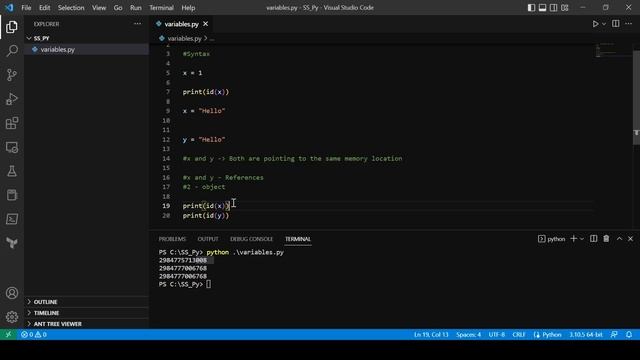Screen dimensions: 640x360
Task: Select the Terminal panel tab
Action: 298,239
